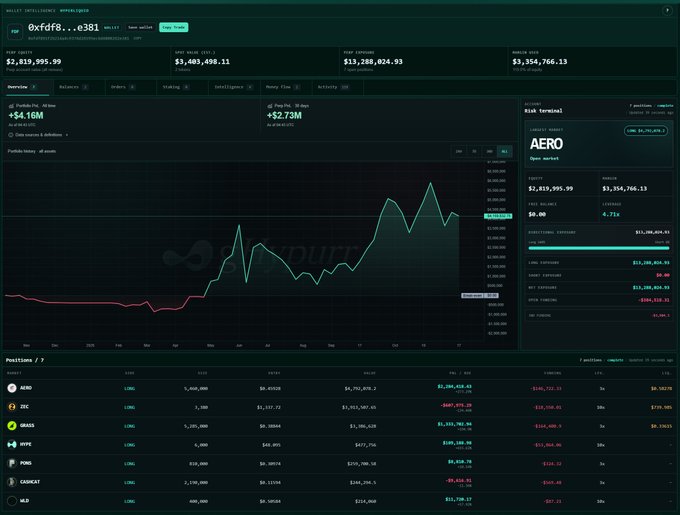Click the Perp PnL 30 days chart icon
The image size is (680, 515).
pyautogui.click(x=270, y=106)
